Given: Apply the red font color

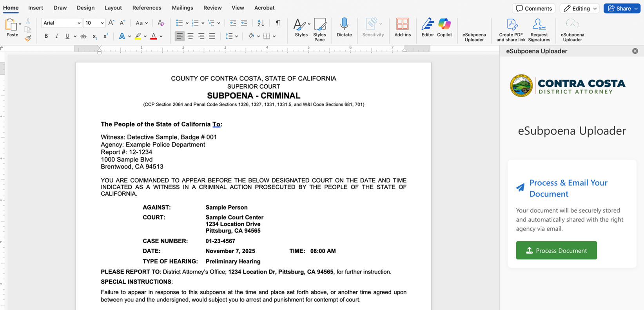Looking at the screenshot, I should [154, 36].
